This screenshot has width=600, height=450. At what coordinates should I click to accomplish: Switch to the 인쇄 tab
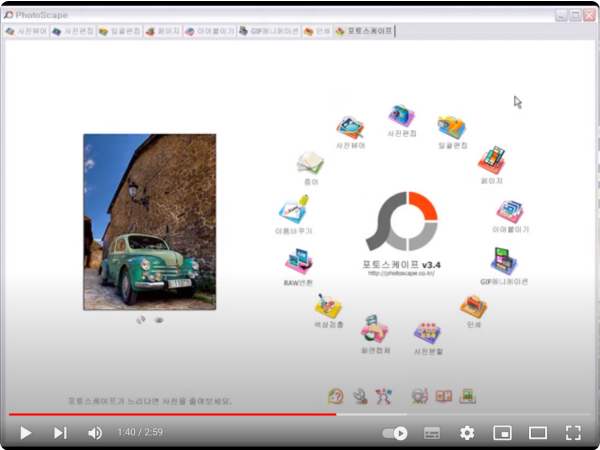pyautogui.click(x=317, y=31)
